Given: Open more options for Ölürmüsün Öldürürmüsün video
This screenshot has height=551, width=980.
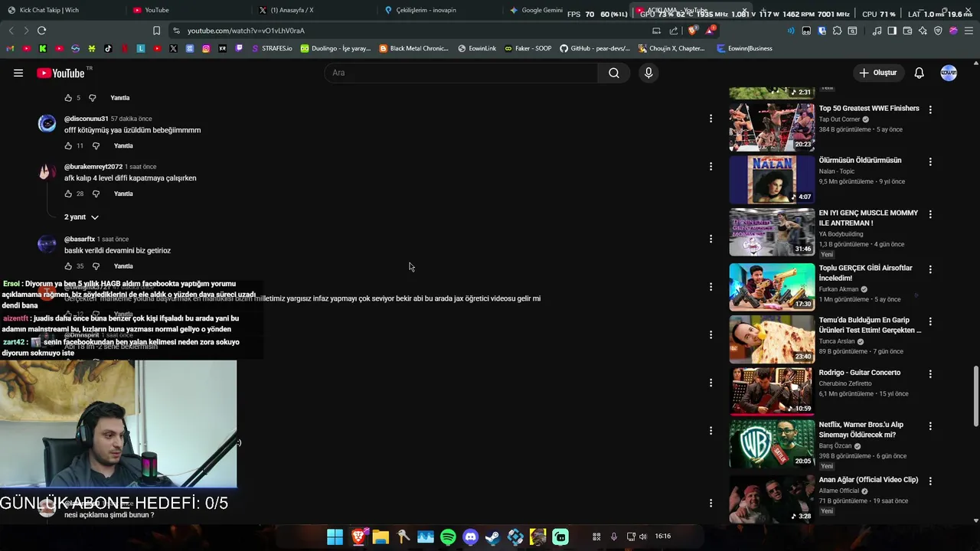Looking at the screenshot, I should click(x=930, y=161).
